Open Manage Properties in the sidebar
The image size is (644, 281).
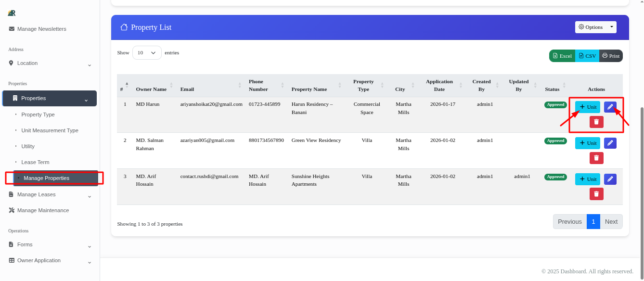[x=47, y=178]
